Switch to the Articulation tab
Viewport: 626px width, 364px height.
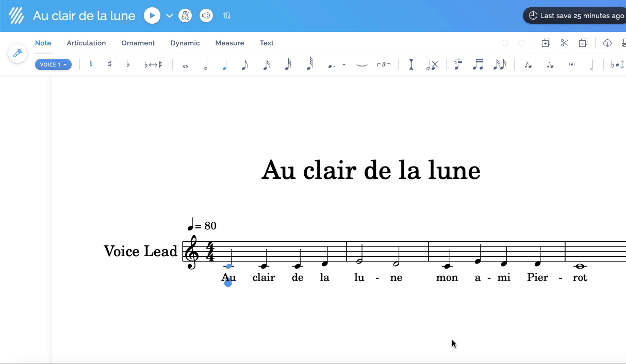coord(86,43)
